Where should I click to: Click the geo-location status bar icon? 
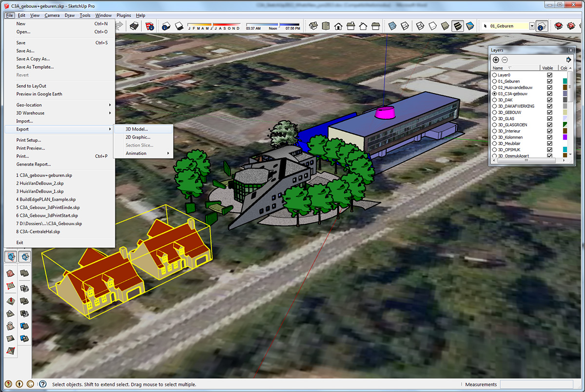pos(9,384)
